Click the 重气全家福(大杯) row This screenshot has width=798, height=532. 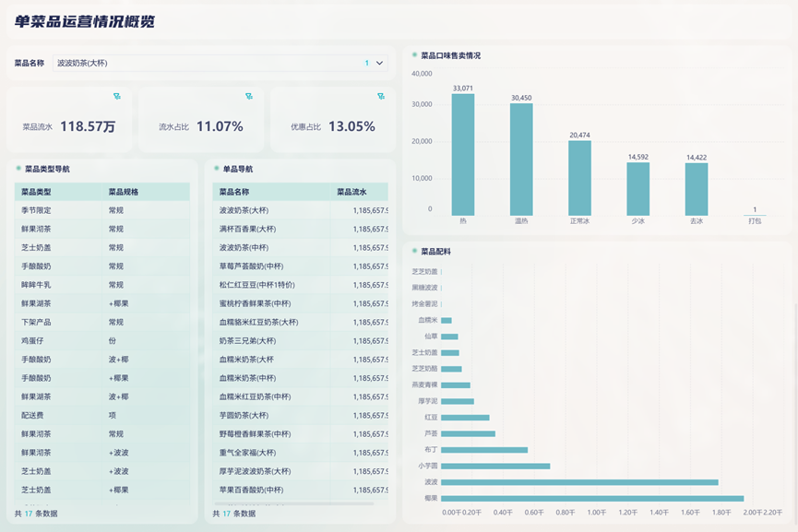click(x=247, y=453)
